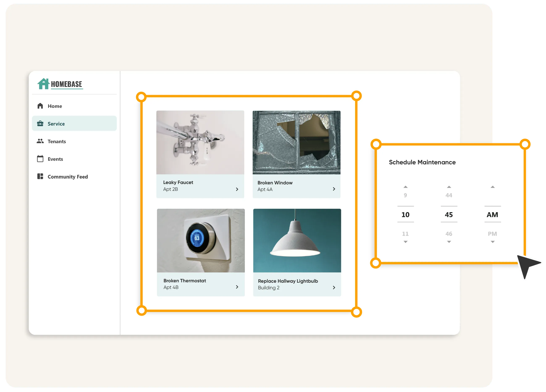
Task: Click minute up arrow above 44
Action: click(x=449, y=187)
